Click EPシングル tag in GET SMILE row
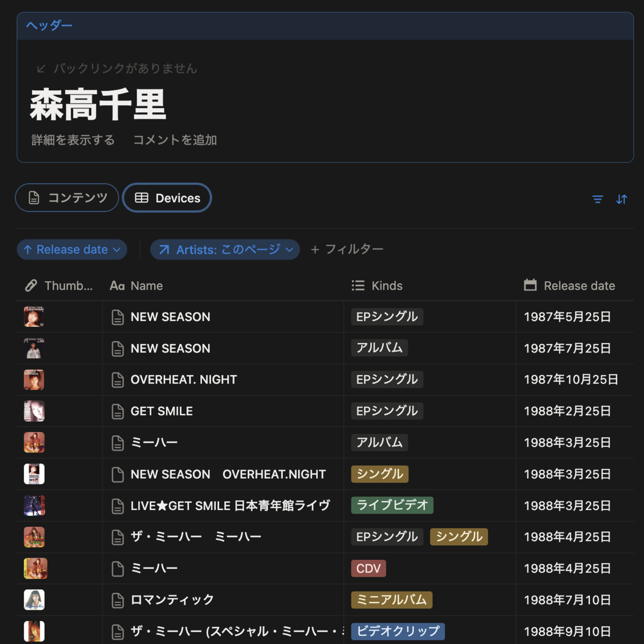Image resolution: width=644 pixels, height=644 pixels. tap(387, 411)
